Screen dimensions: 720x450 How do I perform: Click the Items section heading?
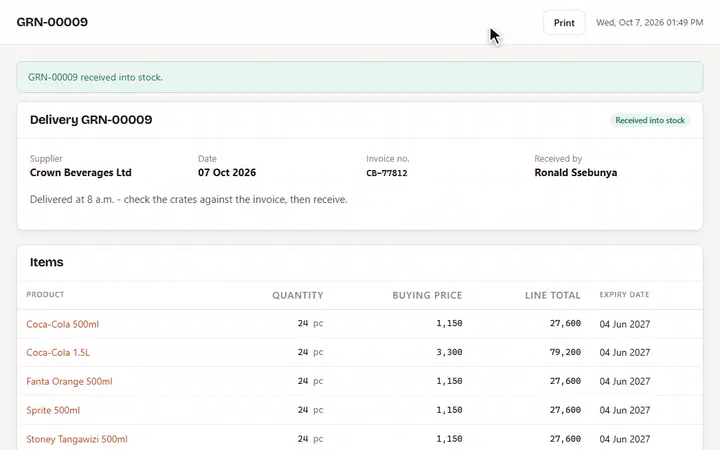click(46, 262)
